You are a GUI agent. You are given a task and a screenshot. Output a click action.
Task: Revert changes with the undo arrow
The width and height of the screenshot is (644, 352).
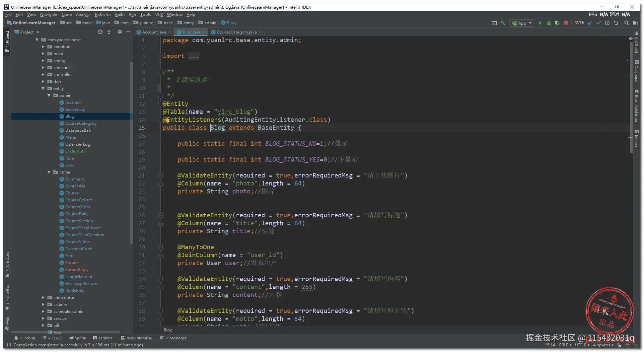click(616, 23)
